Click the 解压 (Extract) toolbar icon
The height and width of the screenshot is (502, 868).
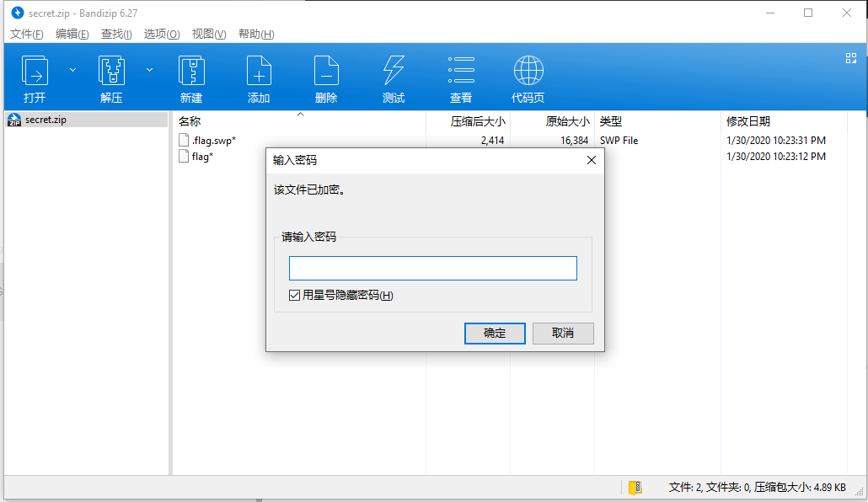tap(110, 72)
